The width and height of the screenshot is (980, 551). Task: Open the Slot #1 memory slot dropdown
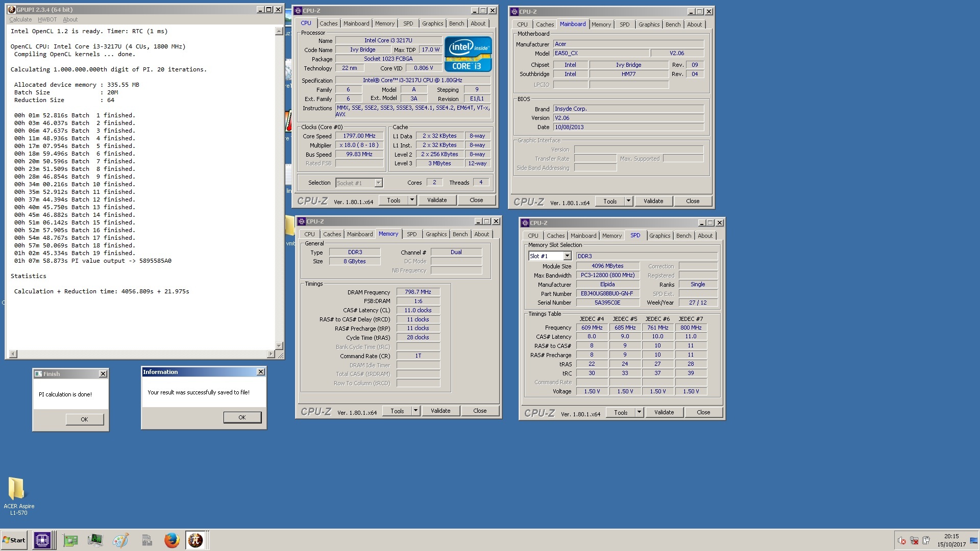click(x=567, y=256)
